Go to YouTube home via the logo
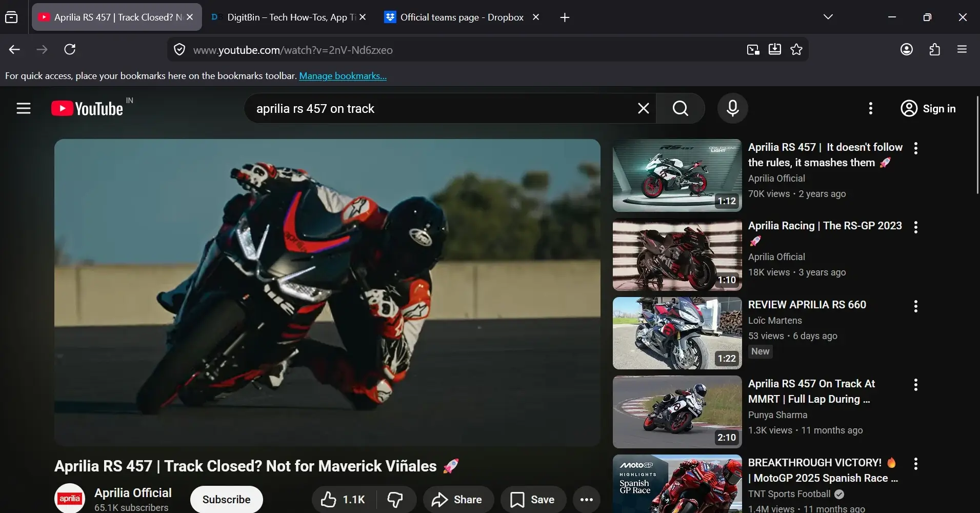 pos(86,108)
